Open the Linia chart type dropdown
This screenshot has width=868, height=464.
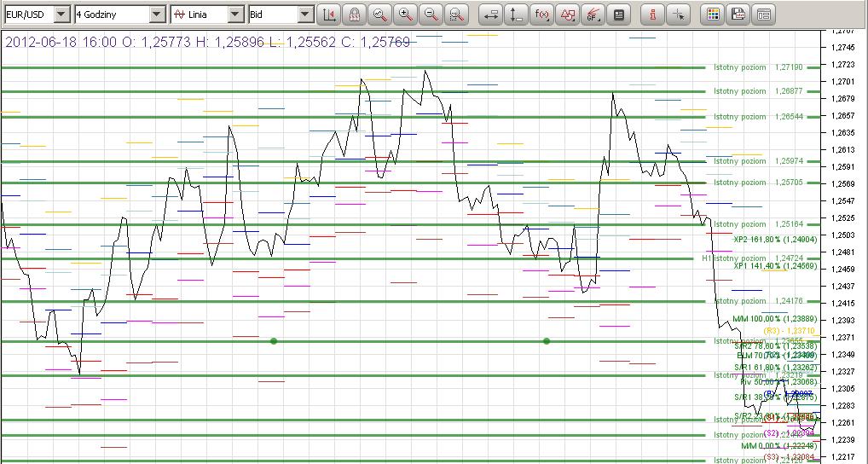point(207,15)
